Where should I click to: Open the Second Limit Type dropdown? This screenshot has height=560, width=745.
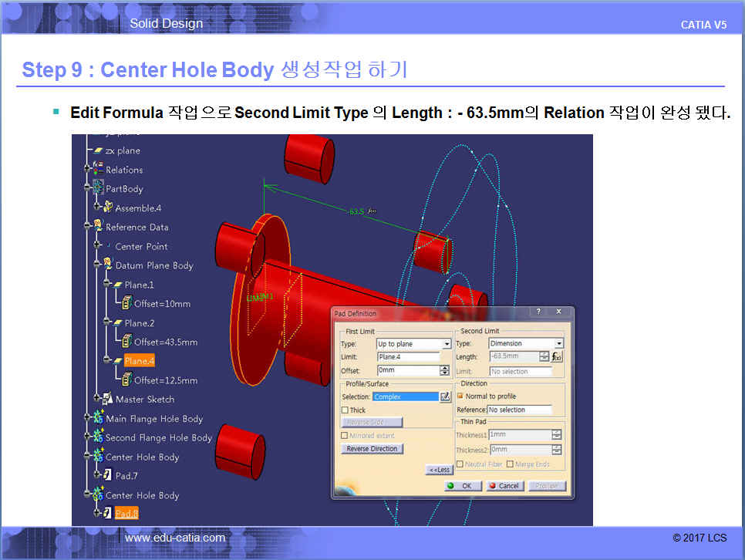[x=559, y=344]
